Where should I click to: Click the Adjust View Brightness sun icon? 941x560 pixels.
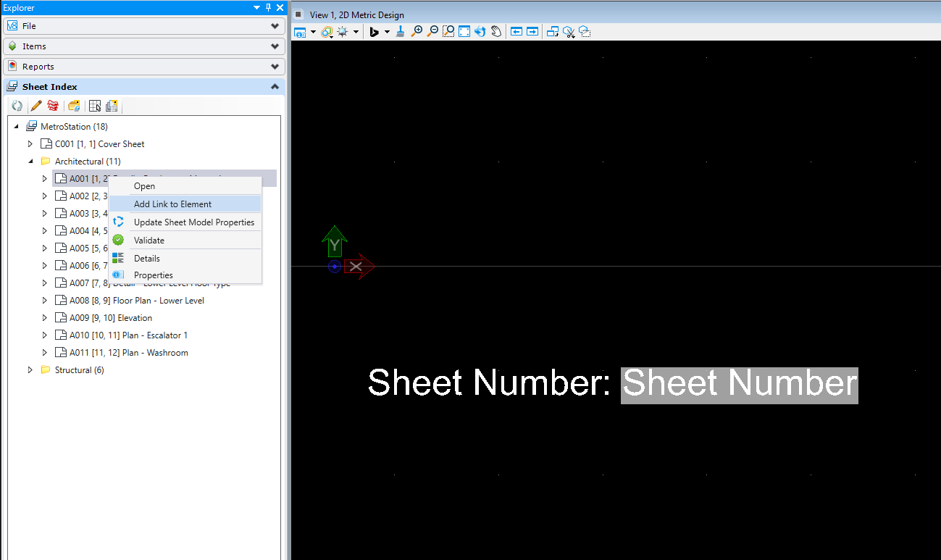(342, 32)
